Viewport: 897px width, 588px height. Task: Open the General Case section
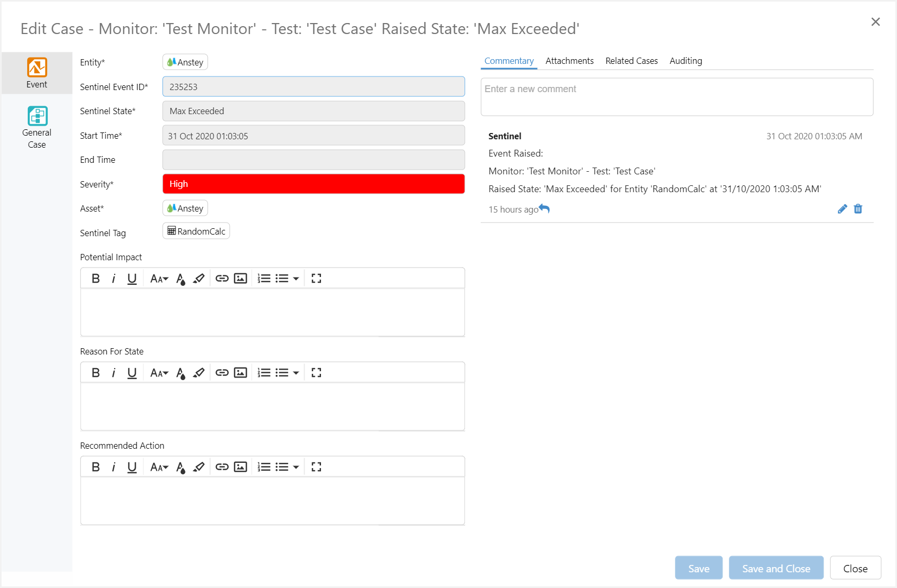tap(37, 128)
